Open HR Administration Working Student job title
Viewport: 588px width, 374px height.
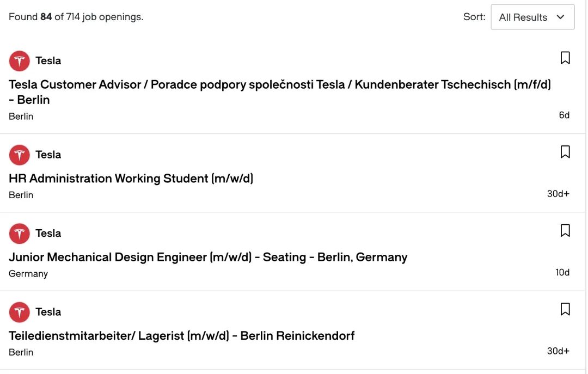131,179
